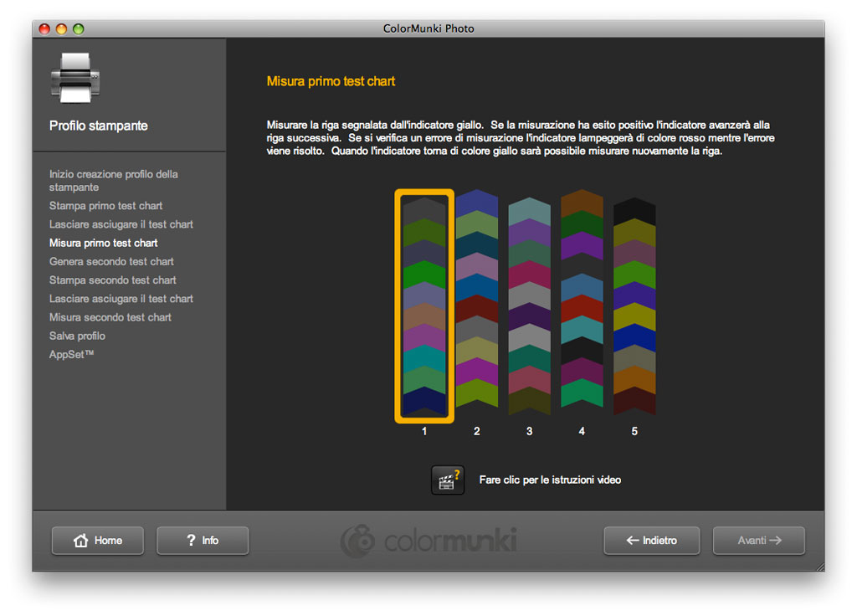The image size is (857, 616).
Task: Select the highlighted color strip 1
Action: pos(424,305)
